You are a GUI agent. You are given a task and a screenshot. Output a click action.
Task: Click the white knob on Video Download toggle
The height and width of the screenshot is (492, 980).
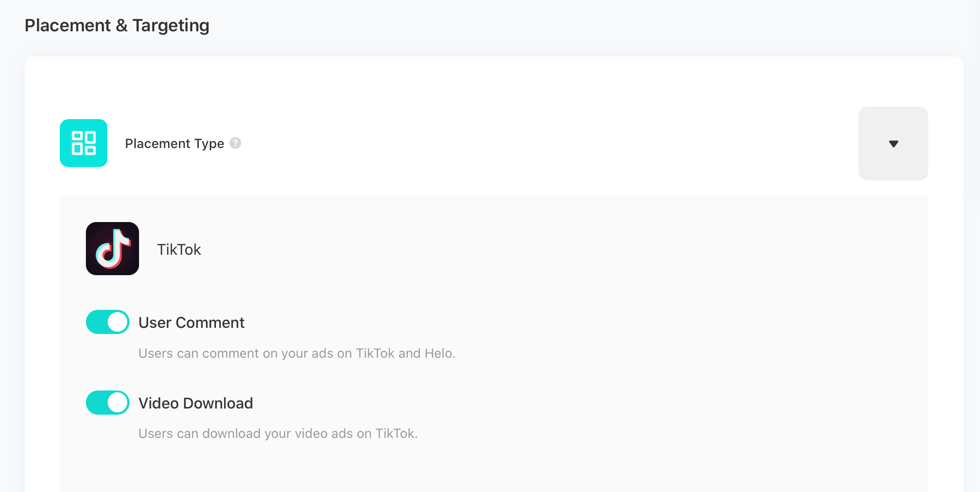pyautogui.click(x=117, y=403)
